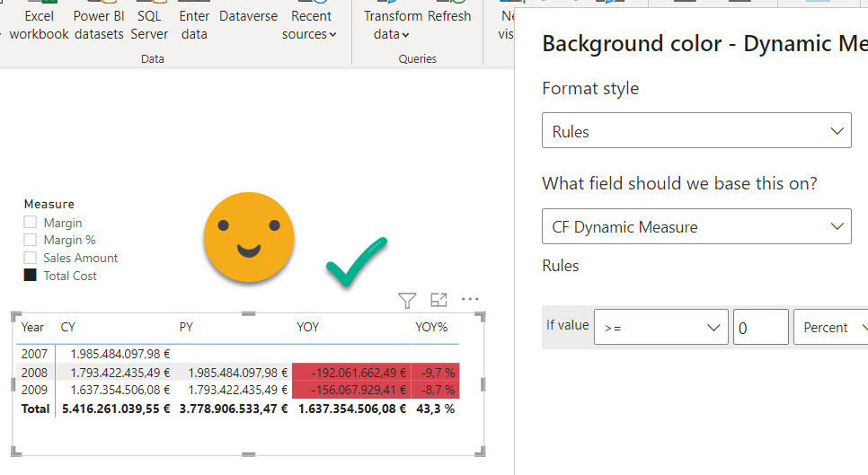Open the Recent sources menu
868x475 pixels.
pyautogui.click(x=310, y=24)
